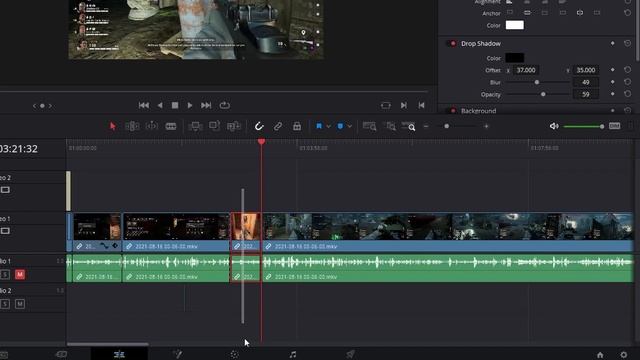Mute Audio 1 track (red M)

click(x=20, y=274)
